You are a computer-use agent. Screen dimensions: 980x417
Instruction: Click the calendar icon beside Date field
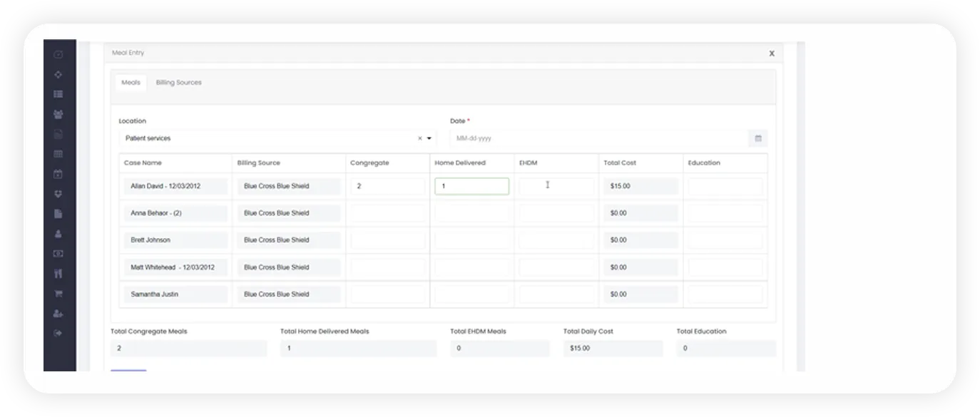(x=757, y=138)
